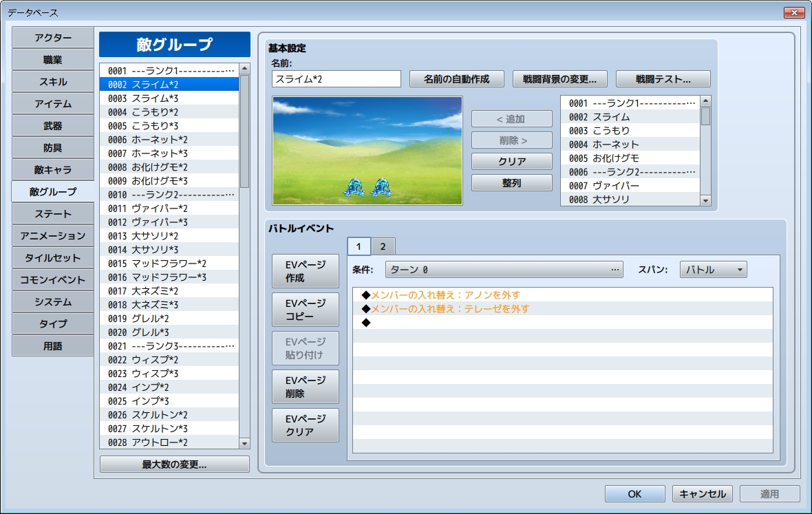Select スライム*3 in the troop list
The image size is (812, 514).
click(x=169, y=98)
